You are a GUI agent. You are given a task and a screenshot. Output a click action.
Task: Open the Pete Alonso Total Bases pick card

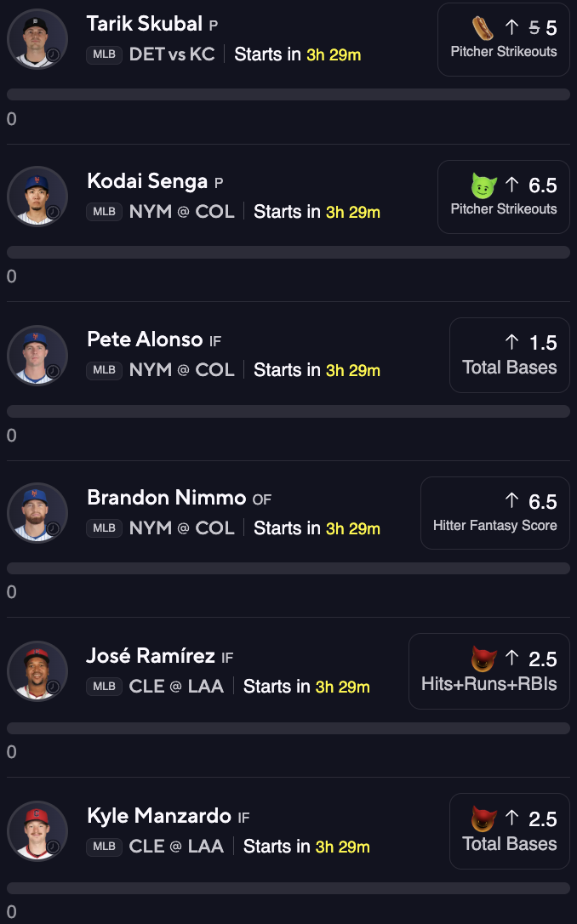[509, 356]
